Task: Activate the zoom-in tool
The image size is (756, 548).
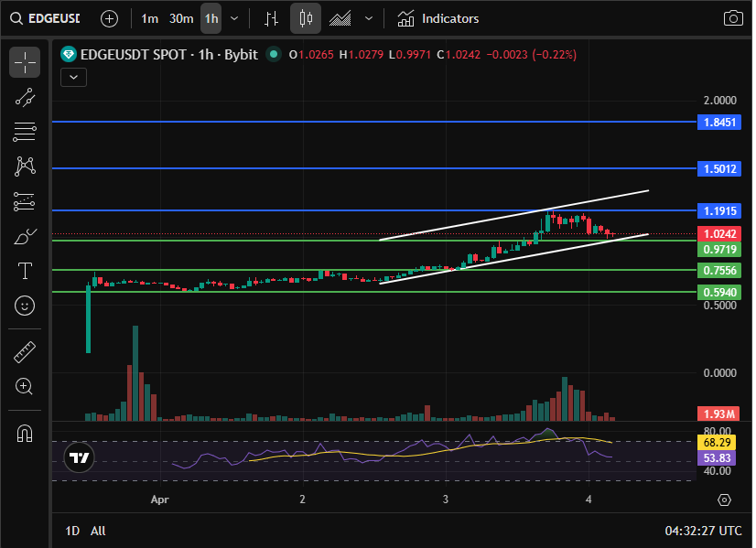Action: 25,386
